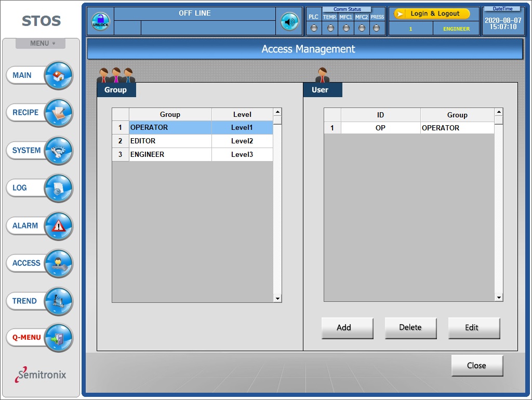Open the RECIPE notepad icon

pyautogui.click(x=58, y=113)
